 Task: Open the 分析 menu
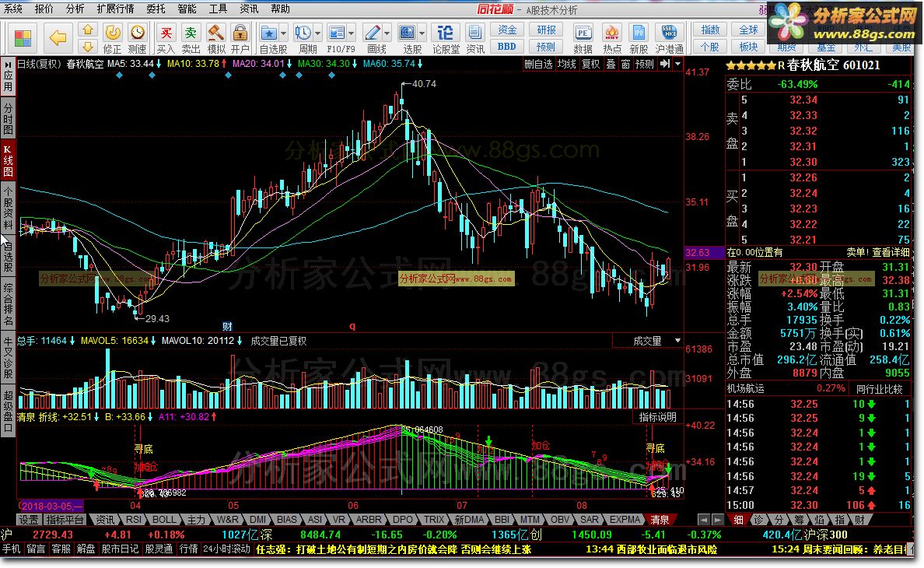pos(75,9)
